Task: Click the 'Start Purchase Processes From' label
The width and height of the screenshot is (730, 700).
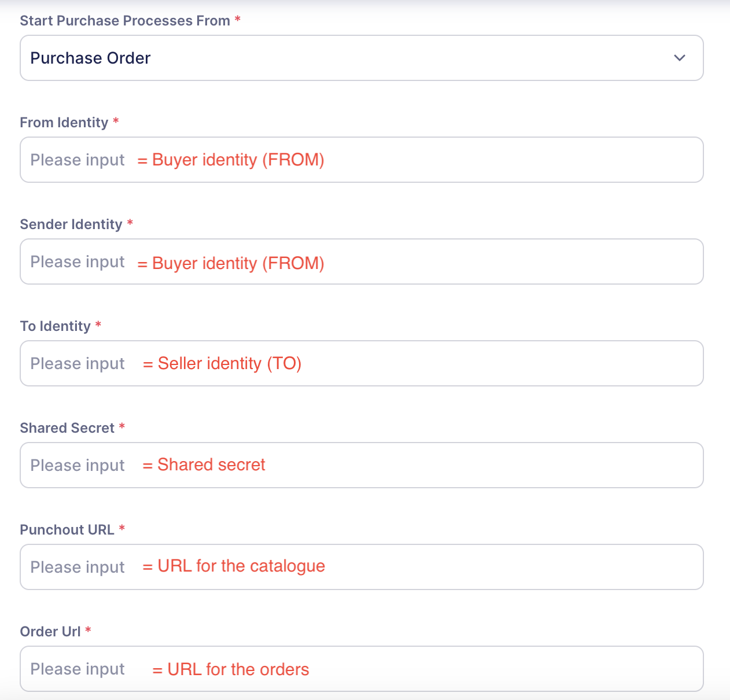Action: [x=125, y=21]
